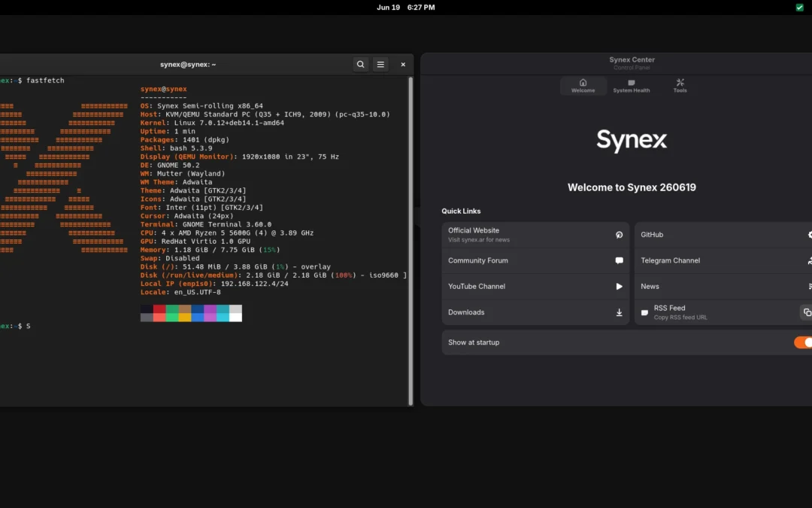
Task: Copy the RSS feed URL button
Action: [x=806, y=312]
